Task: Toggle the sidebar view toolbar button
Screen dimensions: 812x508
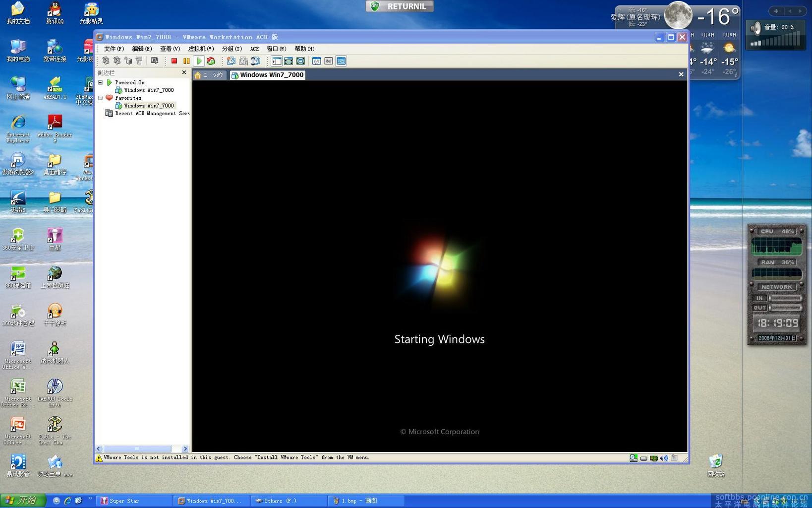Action: pos(277,61)
